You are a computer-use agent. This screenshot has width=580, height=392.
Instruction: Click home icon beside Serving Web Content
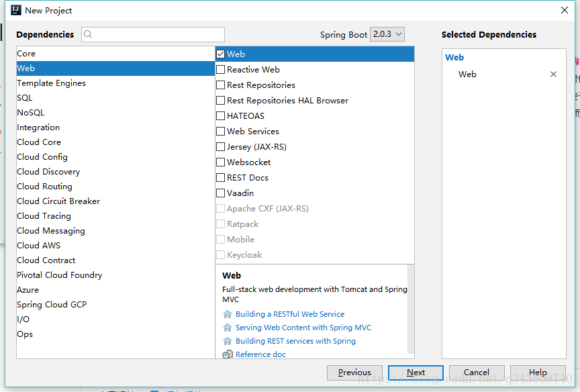click(x=228, y=328)
